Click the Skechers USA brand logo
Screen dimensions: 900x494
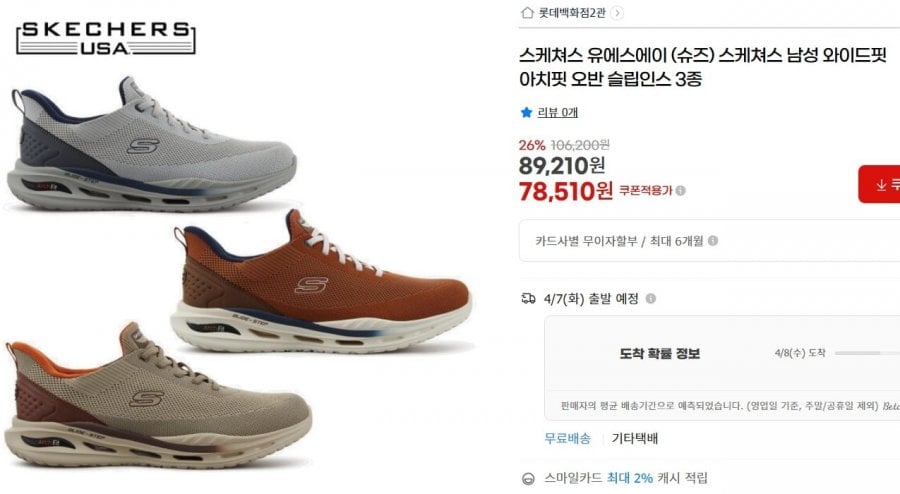click(x=106, y=38)
